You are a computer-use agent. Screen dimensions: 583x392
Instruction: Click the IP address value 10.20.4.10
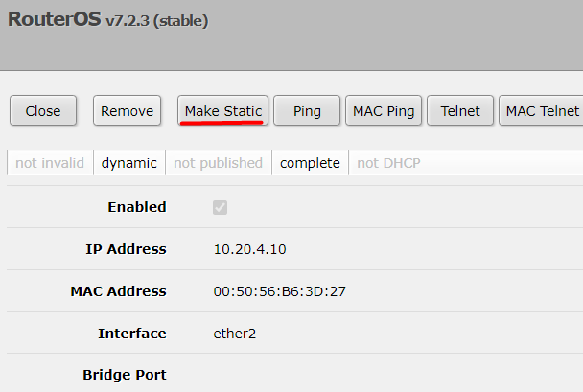249,249
